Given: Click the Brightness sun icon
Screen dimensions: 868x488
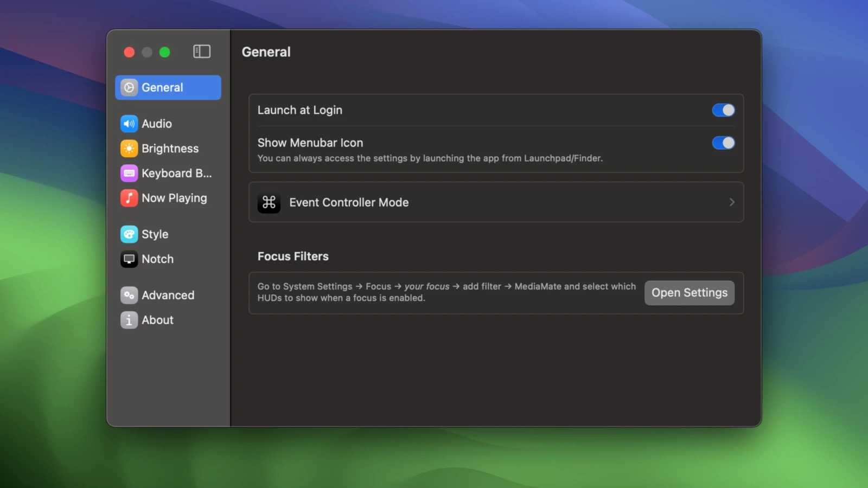Looking at the screenshot, I should 129,149.
